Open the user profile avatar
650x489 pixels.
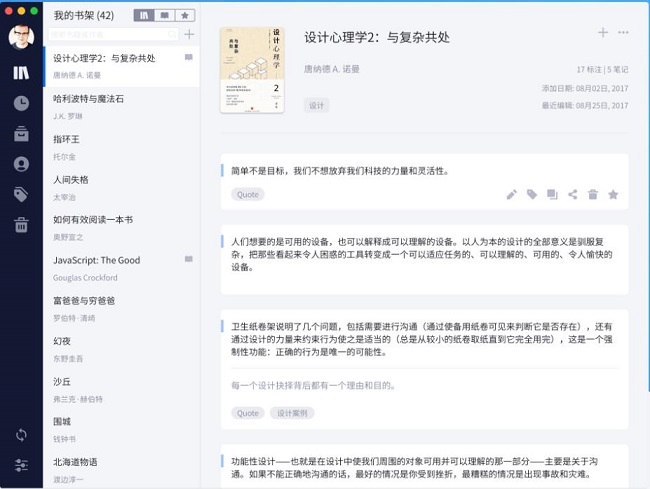pos(21,37)
